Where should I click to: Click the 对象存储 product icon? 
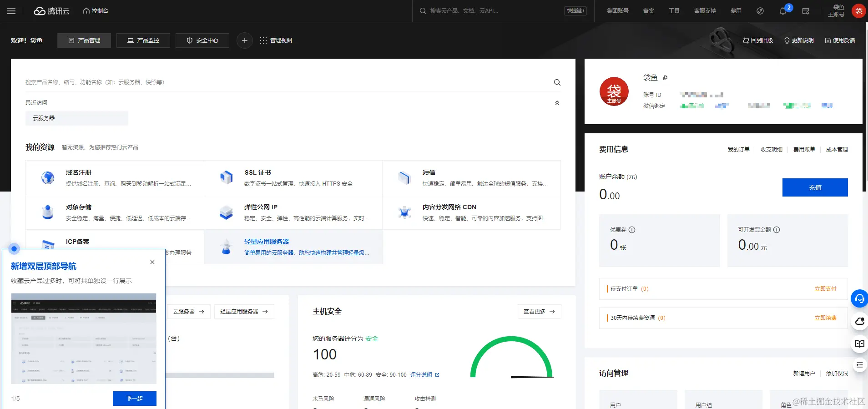coord(48,212)
